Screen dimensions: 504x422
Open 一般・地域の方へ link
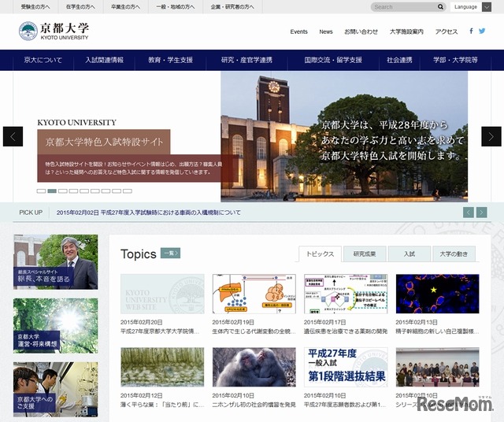point(176,7)
